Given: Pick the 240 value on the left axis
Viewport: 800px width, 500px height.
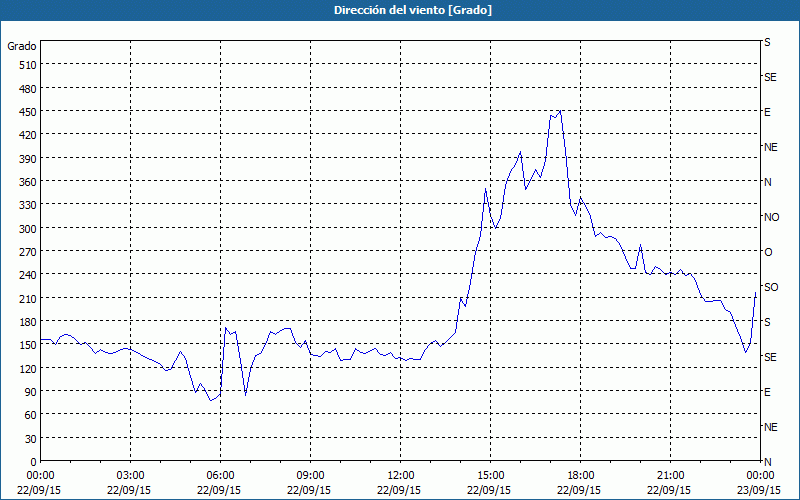Looking at the screenshot, I should point(28,276).
